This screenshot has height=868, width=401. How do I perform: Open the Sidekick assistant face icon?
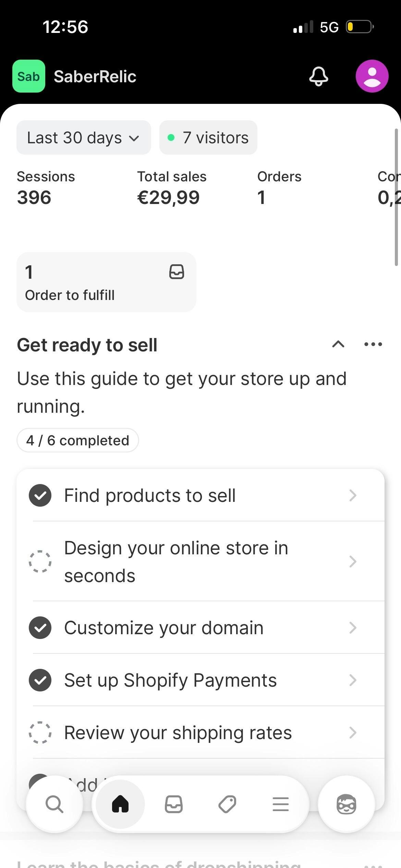tap(346, 804)
